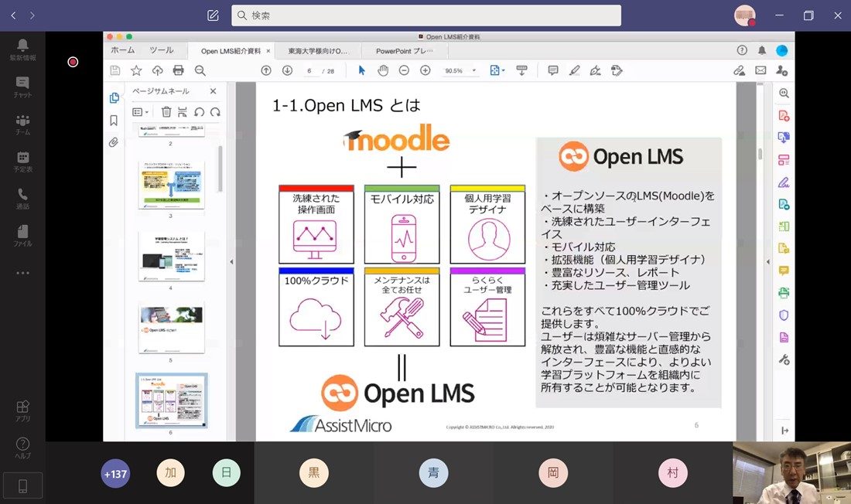
Task: Add a comment with the note icon
Action: [x=553, y=70]
